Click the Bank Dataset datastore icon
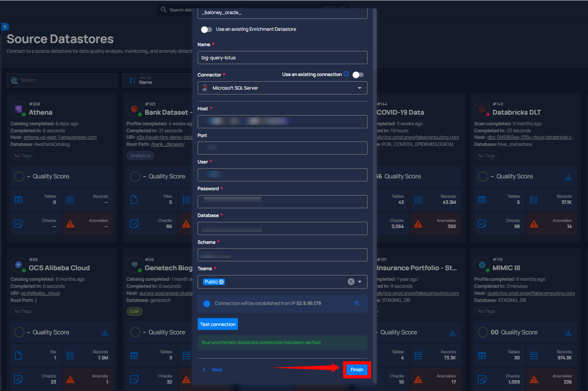588x391 pixels. pos(134,109)
